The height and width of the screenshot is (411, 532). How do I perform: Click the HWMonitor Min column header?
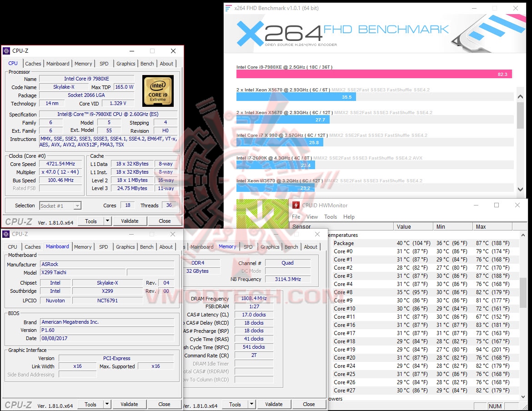452,226
